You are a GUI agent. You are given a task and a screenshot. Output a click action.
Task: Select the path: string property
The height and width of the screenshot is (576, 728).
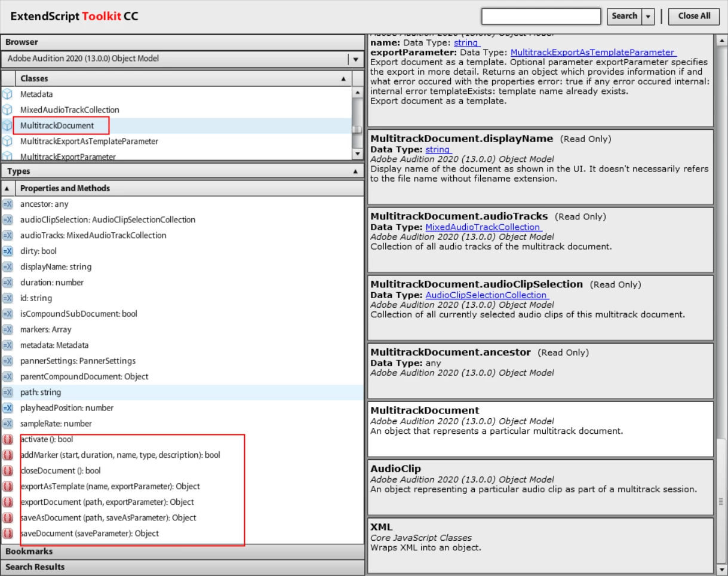[x=182, y=393]
